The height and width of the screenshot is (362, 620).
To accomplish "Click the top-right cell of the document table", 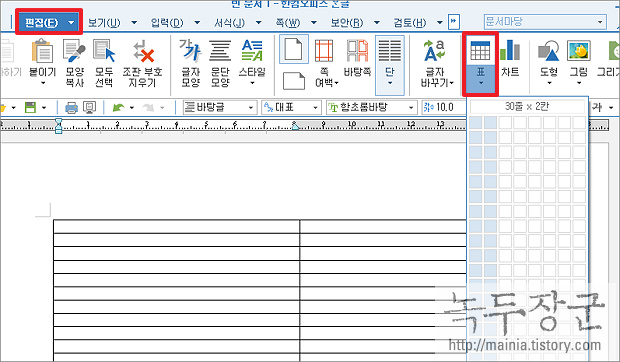I will tap(383, 226).
